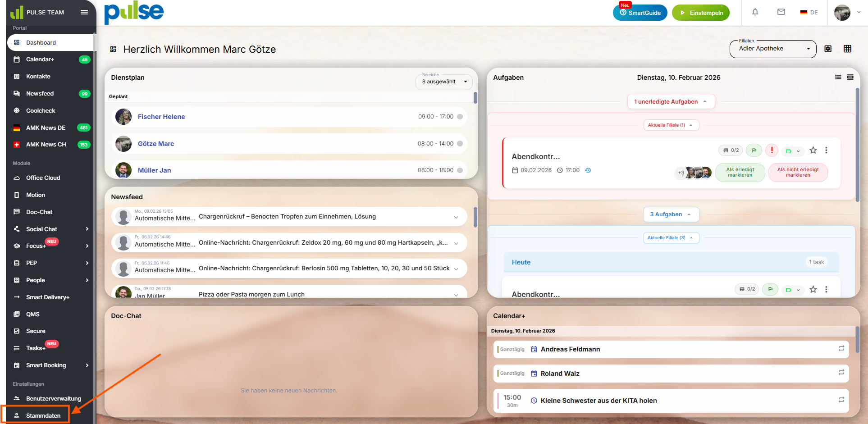Click the 0/2 subtask chip on overdue task

point(731,150)
